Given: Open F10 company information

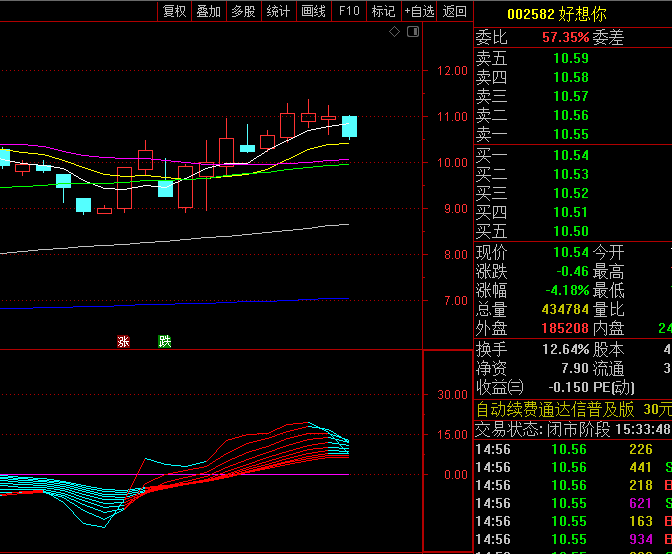Looking at the screenshot, I should [x=348, y=11].
